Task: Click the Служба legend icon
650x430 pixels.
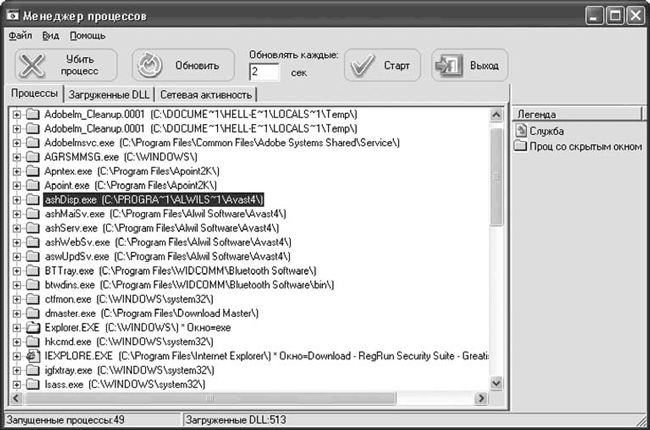Action: click(x=522, y=132)
